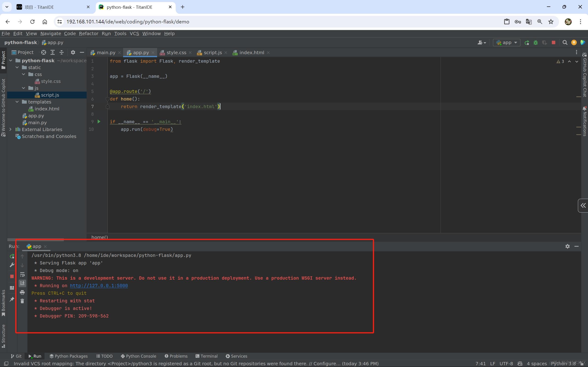Toggle scroll to end in the Run console
The image size is (588, 367).
click(x=22, y=283)
